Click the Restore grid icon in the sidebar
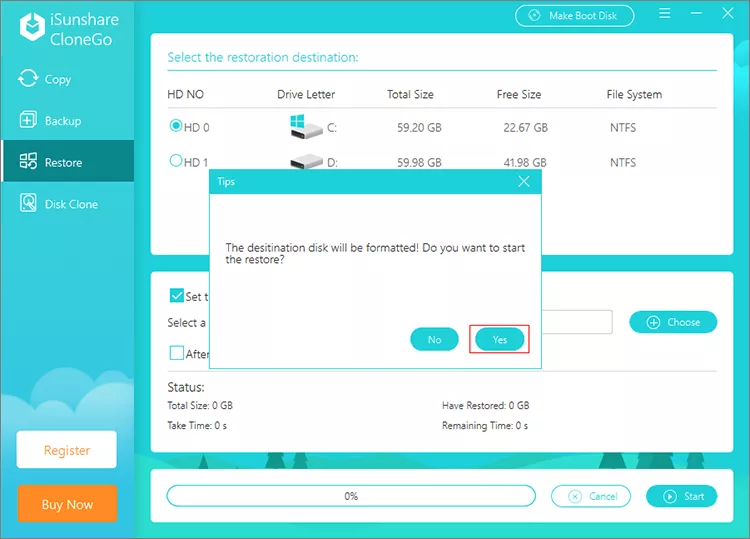 click(28, 161)
